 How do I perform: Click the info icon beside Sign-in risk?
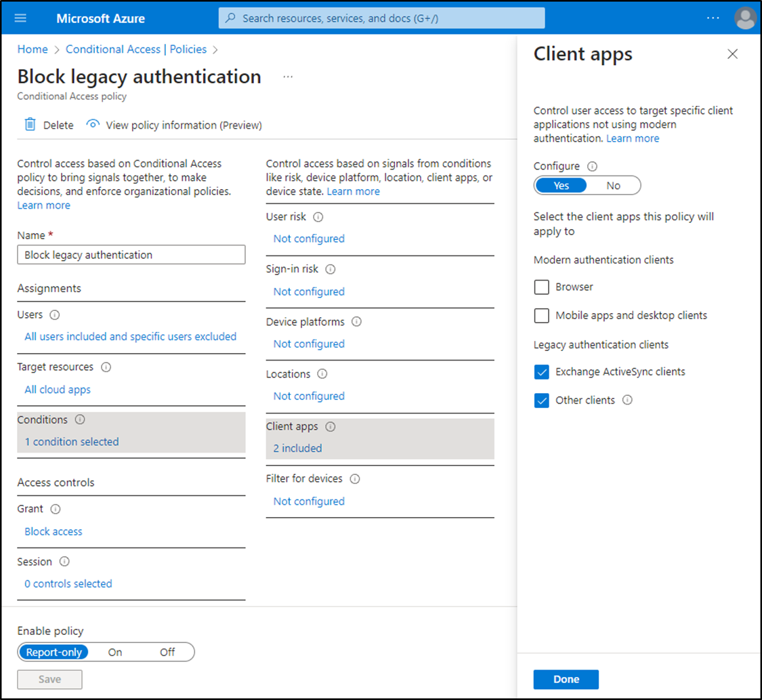click(x=330, y=269)
